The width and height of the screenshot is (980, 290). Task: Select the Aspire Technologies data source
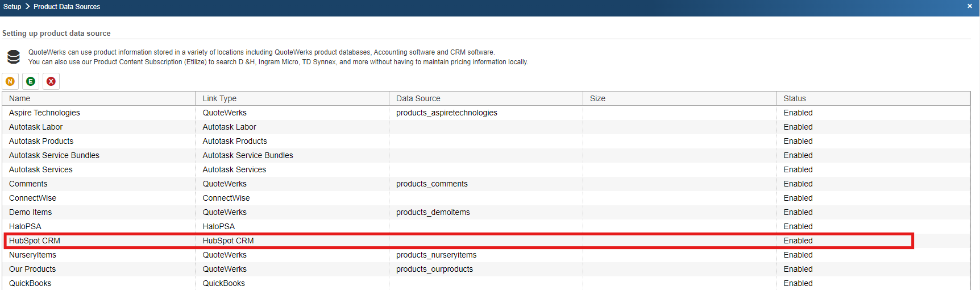(44, 113)
